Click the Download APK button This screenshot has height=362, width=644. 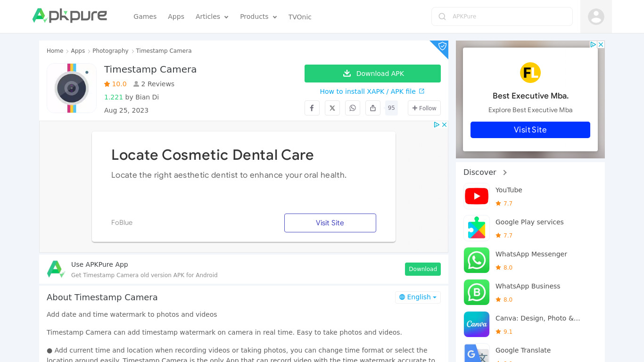[372, 74]
